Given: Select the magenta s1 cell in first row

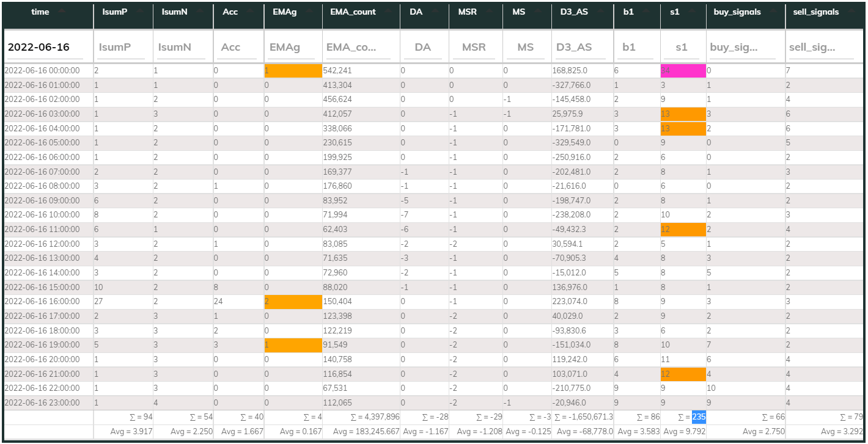Looking at the screenshot, I should [683, 71].
